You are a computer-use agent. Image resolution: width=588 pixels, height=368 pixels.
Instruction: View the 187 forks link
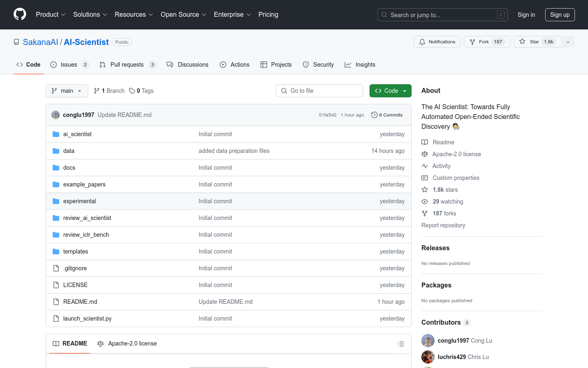[439, 213]
